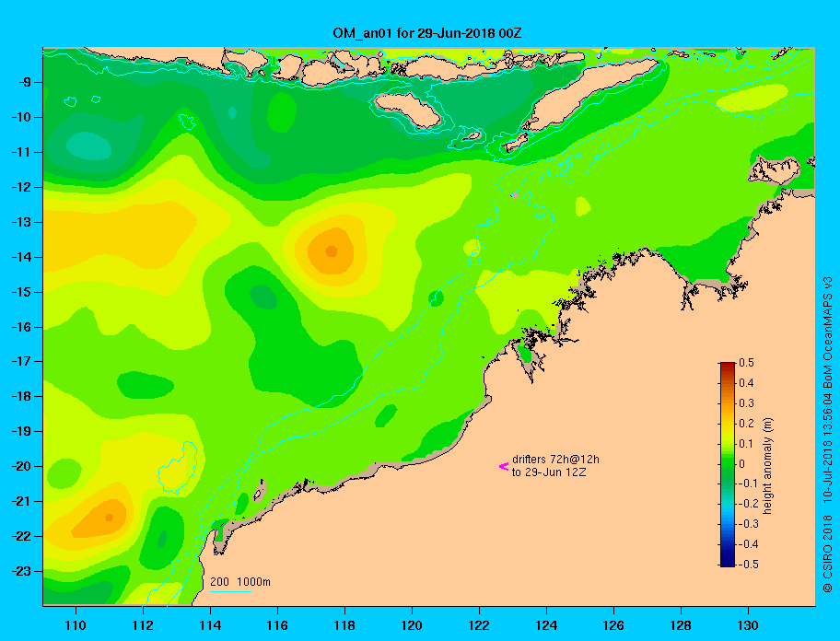Click the colorbar label '-0.3'
This screenshot has width=840, height=641.
click(749, 524)
